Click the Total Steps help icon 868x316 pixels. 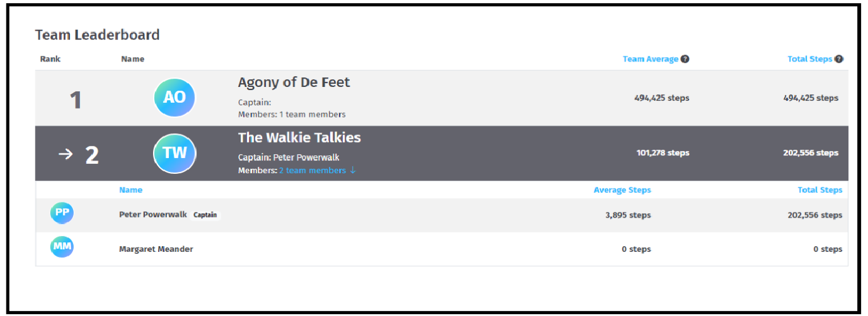pos(839,59)
